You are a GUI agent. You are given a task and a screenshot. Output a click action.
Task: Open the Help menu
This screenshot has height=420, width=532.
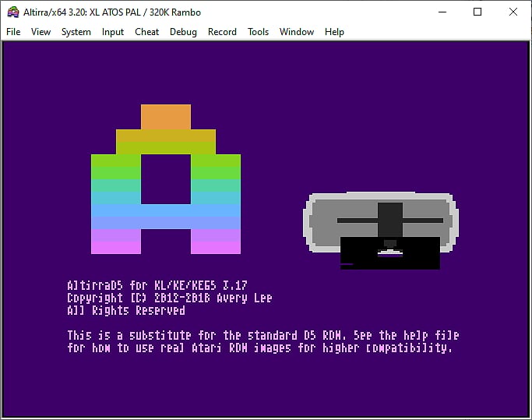pos(334,32)
